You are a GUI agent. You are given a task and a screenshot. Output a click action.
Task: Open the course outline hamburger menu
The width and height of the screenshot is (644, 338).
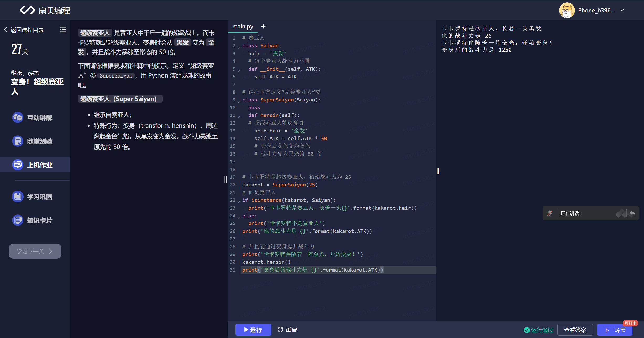click(x=63, y=29)
